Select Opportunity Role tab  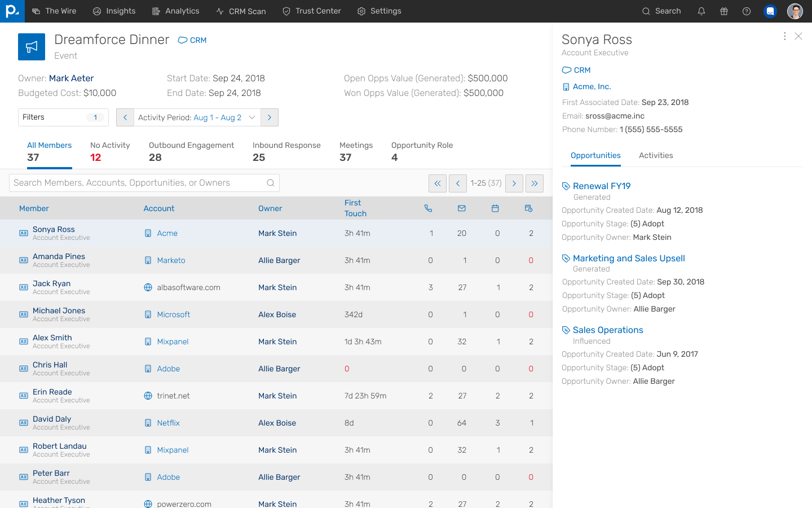point(422,152)
